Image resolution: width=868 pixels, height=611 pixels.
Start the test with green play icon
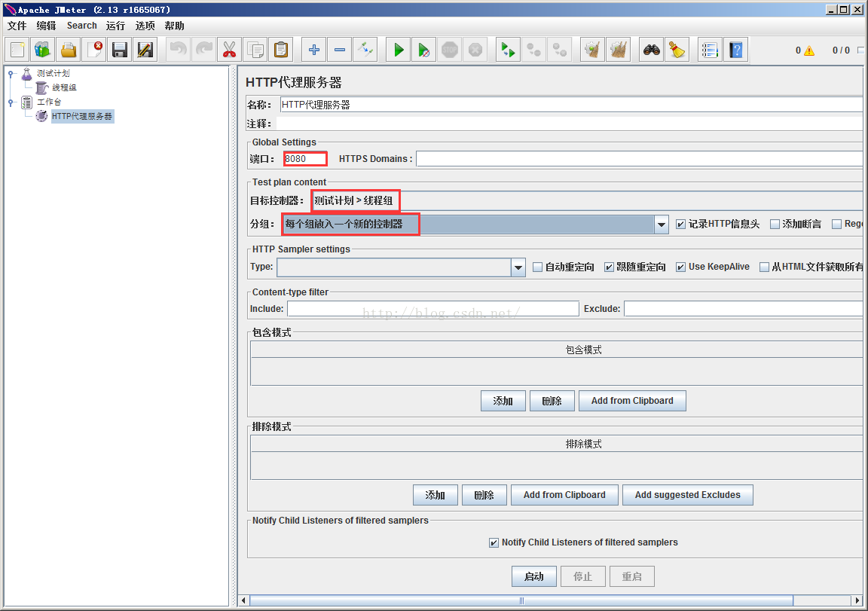pos(399,50)
